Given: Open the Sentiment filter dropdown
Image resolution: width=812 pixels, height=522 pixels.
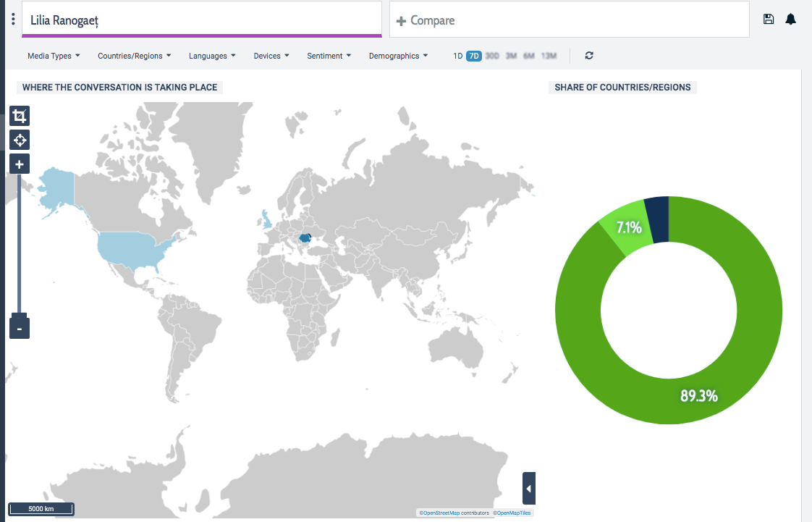Looking at the screenshot, I should click(x=329, y=56).
